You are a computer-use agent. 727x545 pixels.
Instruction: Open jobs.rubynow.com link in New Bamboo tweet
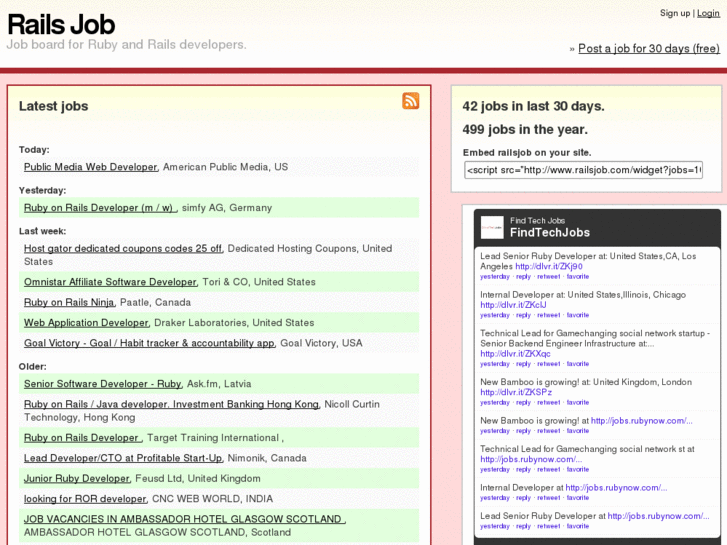[x=642, y=421]
